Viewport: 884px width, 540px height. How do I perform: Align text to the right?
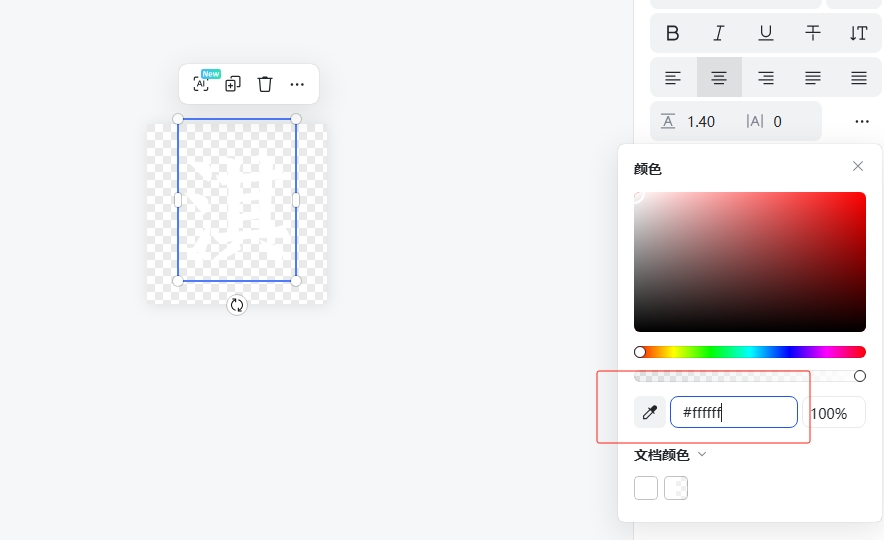[766, 78]
